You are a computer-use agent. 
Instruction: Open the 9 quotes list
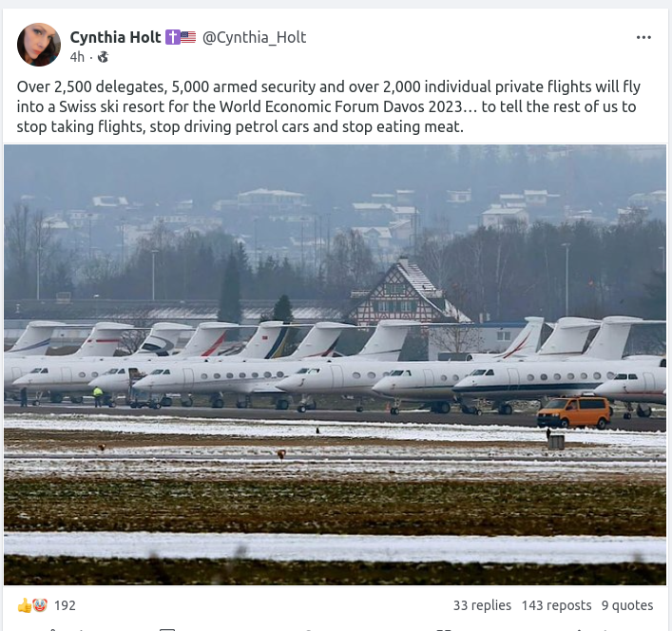pyautogui.click(x=627, y=605)
